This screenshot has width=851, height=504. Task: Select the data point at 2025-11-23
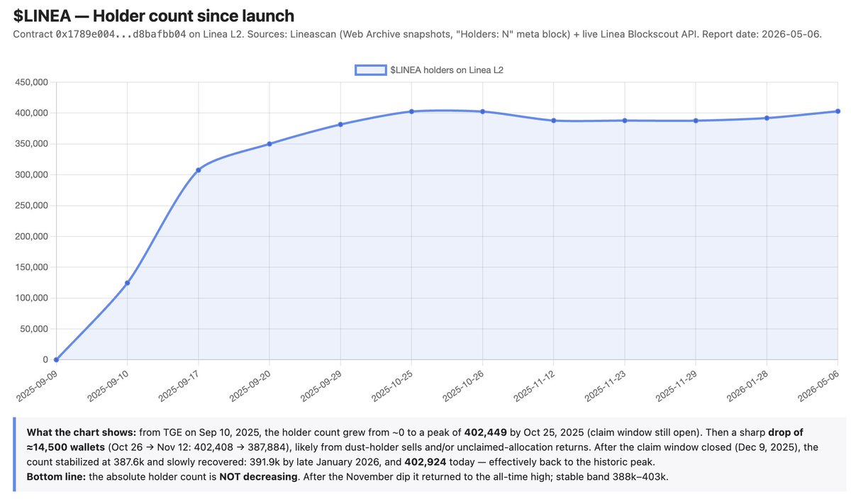pyautogui.click(x=625, y=121)
